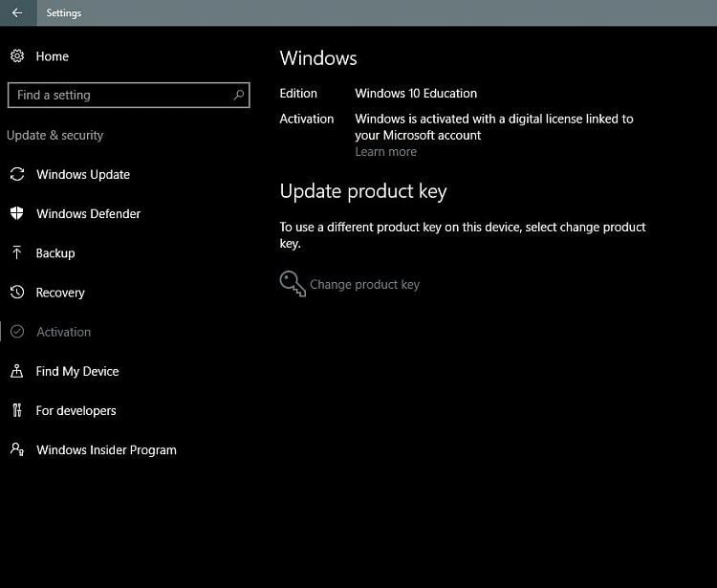717x588 pixels.
Task: Click the Recovery clock icon
Action: [17, 293]
